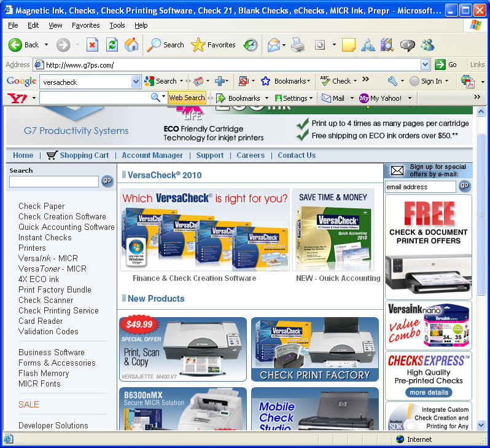Stop page loading with red X icon
Image resolution: width=490 pixels, height=448 pixels.
pos(92,45)
